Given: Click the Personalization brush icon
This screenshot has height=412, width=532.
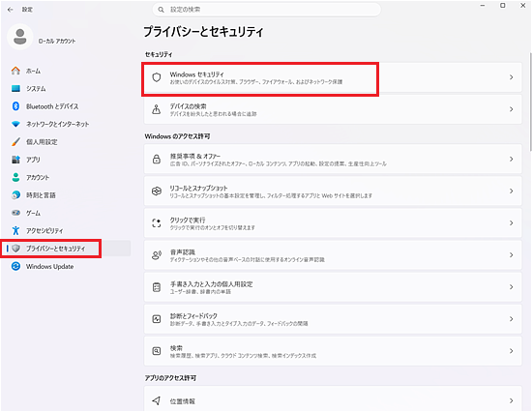Looking at the screenshot, I should (15, 142).
